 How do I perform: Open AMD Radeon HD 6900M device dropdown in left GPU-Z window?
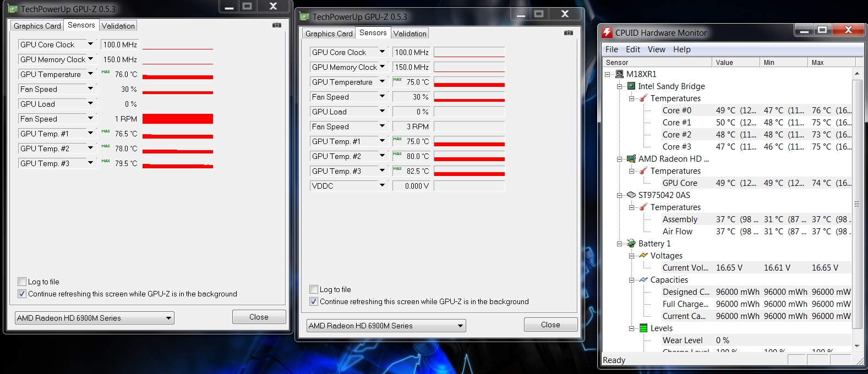(x=94, y=318)
